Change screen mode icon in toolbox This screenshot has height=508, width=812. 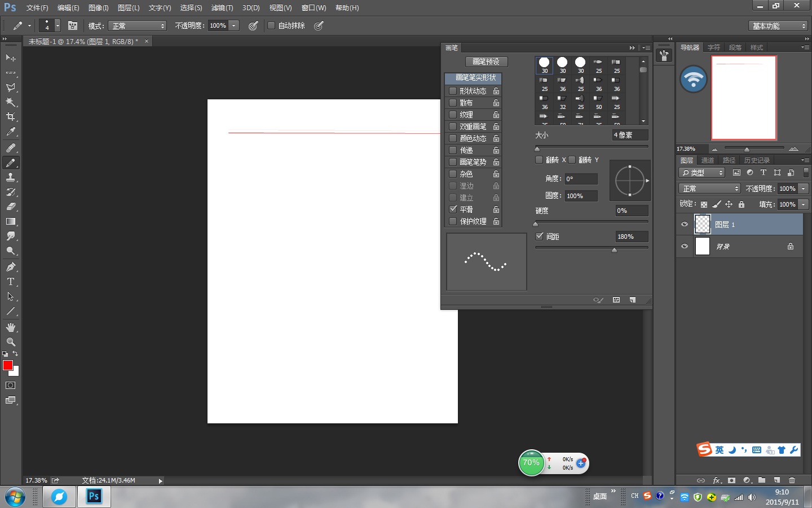(11, 400)
